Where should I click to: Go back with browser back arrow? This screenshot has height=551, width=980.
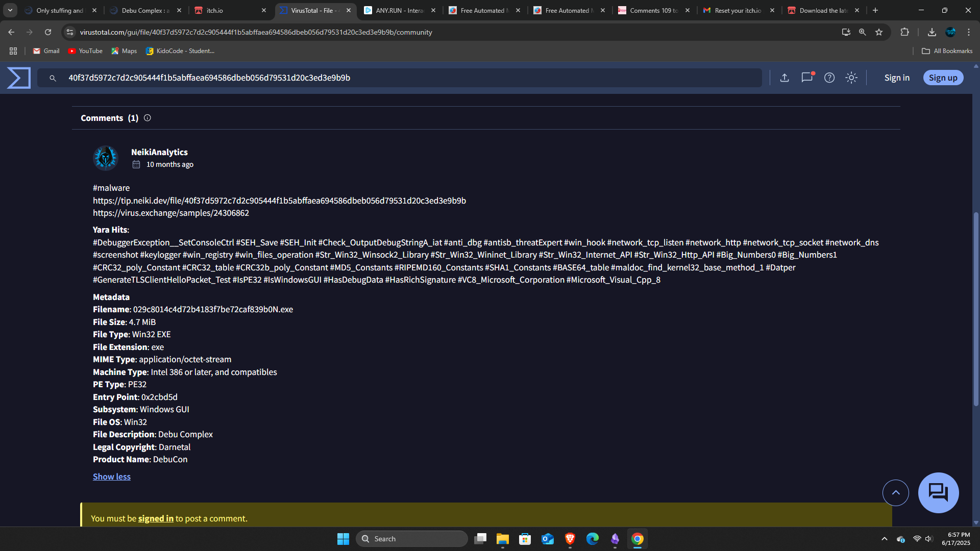pyautogui.click(x=11, y=32)
